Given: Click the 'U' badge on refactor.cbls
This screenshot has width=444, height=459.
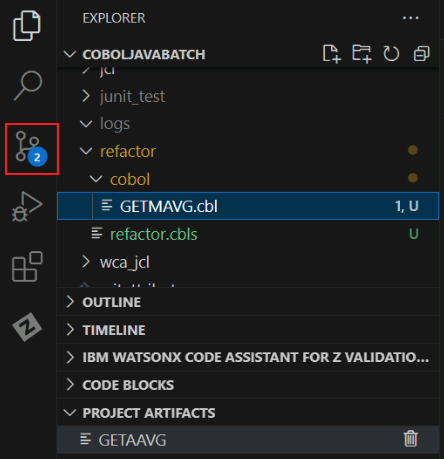Looking at the screenshot, I should 414,234.
